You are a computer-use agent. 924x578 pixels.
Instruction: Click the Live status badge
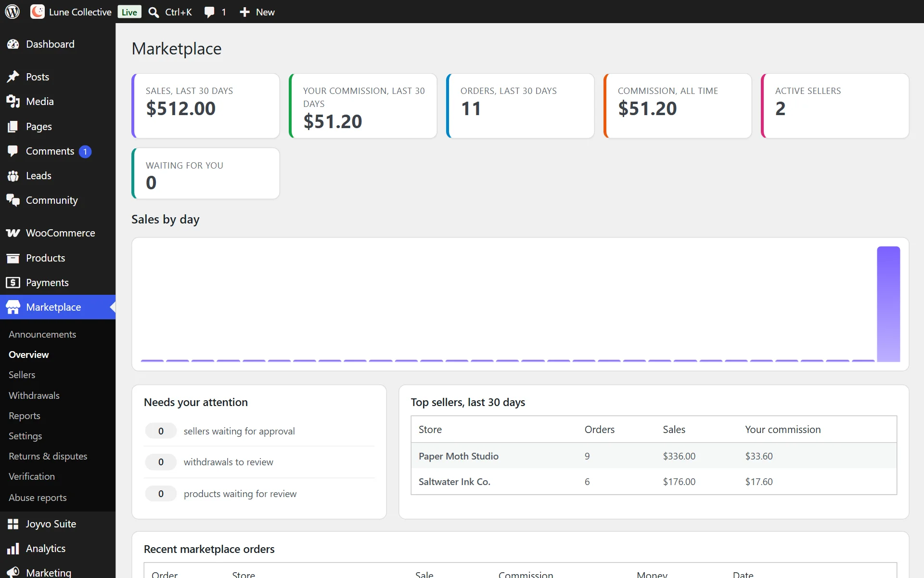[129, 12]
